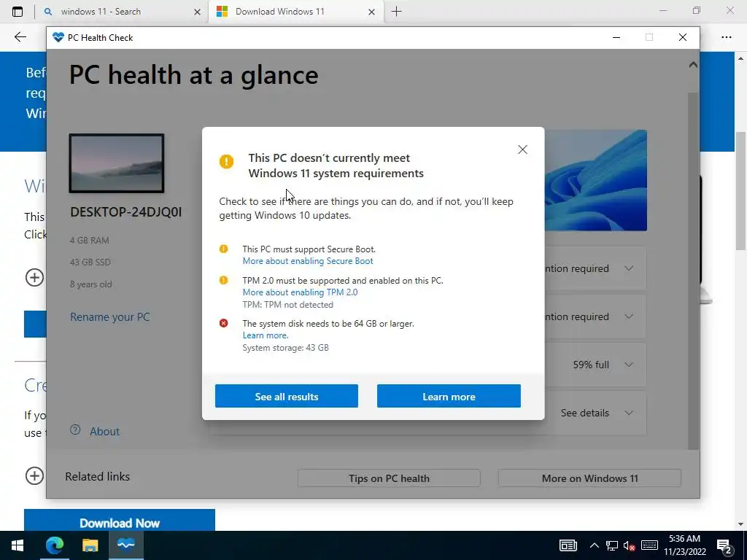Image resolution: width=747 pixels, height=560 pixels.
Task: Click the DESKTOP-24DJQ0I computer name
Action: click(125, 212)
